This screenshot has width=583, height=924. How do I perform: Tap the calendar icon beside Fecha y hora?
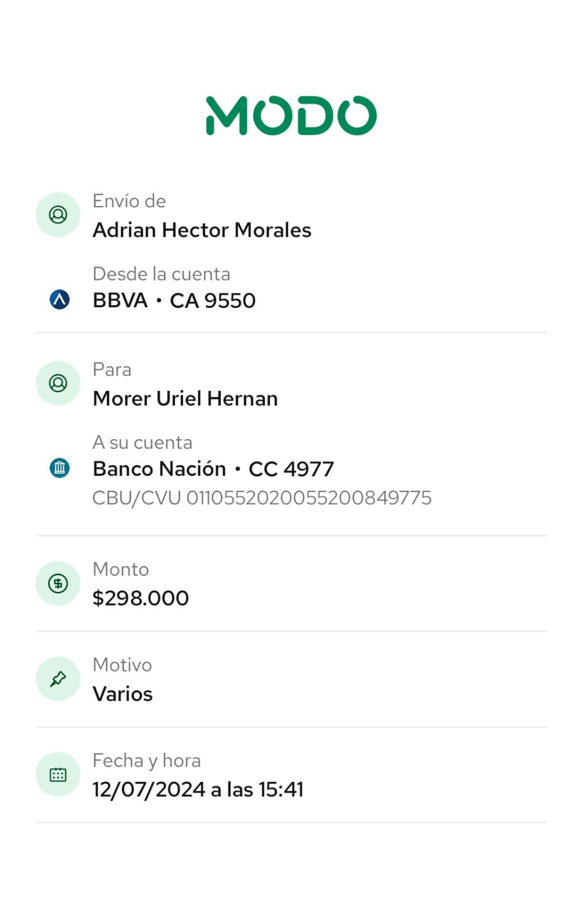tap(58, 775)
